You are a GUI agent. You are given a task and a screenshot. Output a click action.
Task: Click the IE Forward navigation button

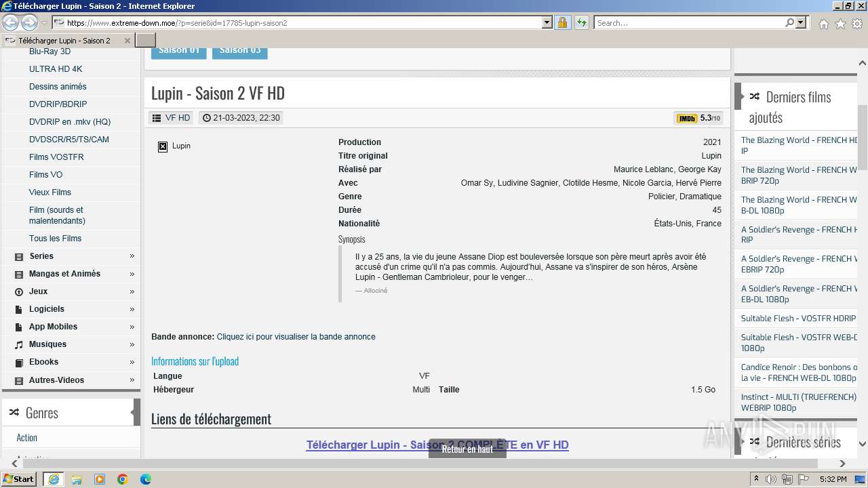29,22
